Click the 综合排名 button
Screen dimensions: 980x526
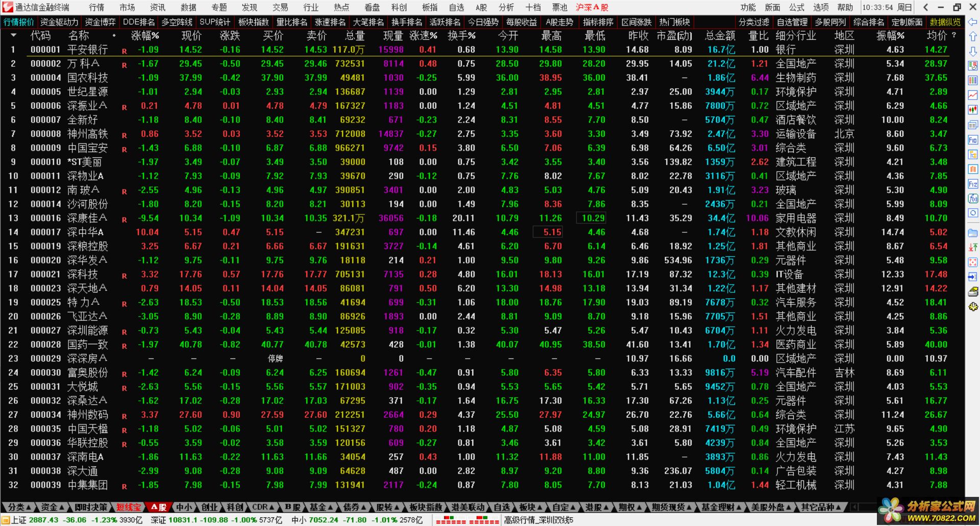[x=869, y=22]
